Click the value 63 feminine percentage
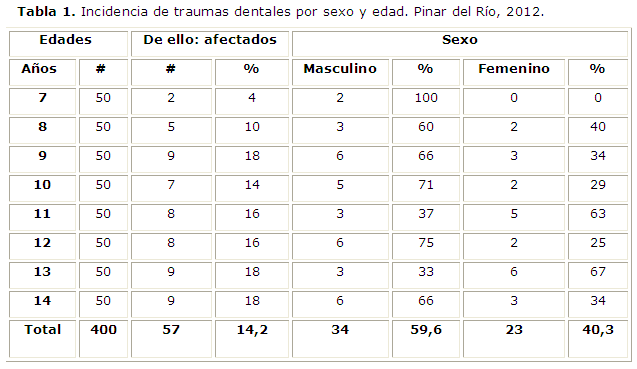 pos(598,217)
